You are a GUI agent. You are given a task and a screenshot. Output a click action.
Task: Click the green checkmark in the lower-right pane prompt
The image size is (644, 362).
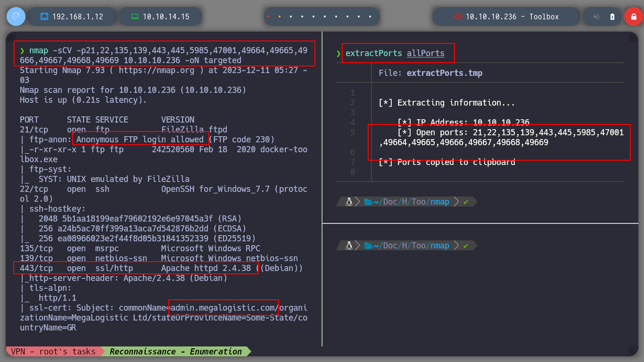pyautogui.click(x=466, y=246)
